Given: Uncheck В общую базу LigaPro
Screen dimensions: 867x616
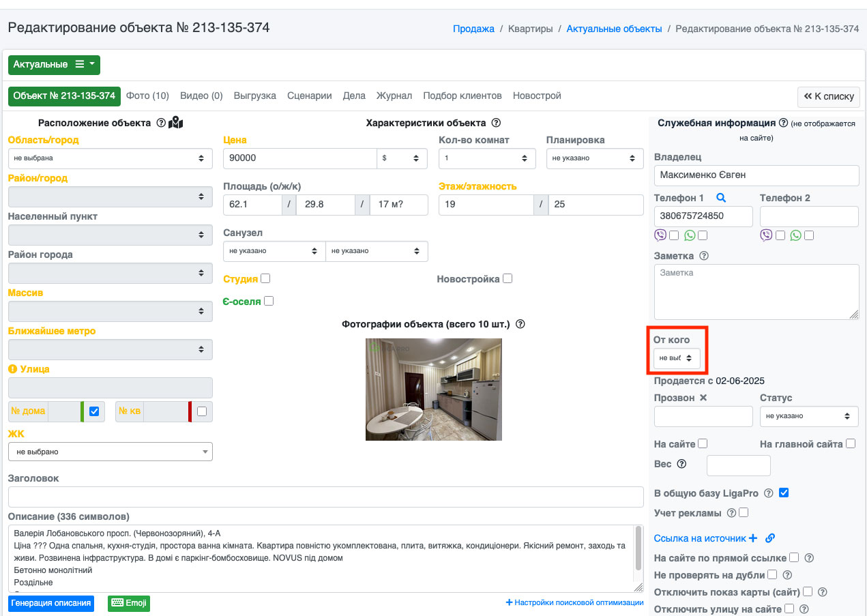Looking at the screenshot, I should point(784,493).
